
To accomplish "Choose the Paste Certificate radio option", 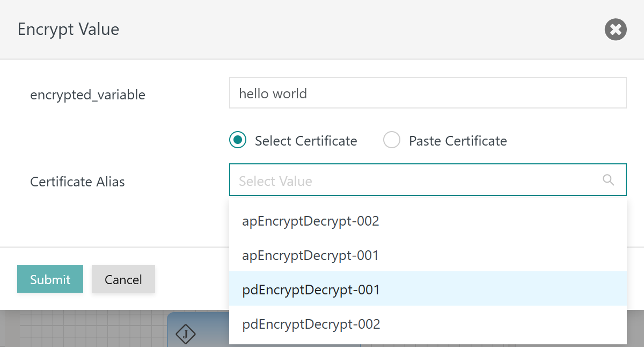I will (392, 140).
